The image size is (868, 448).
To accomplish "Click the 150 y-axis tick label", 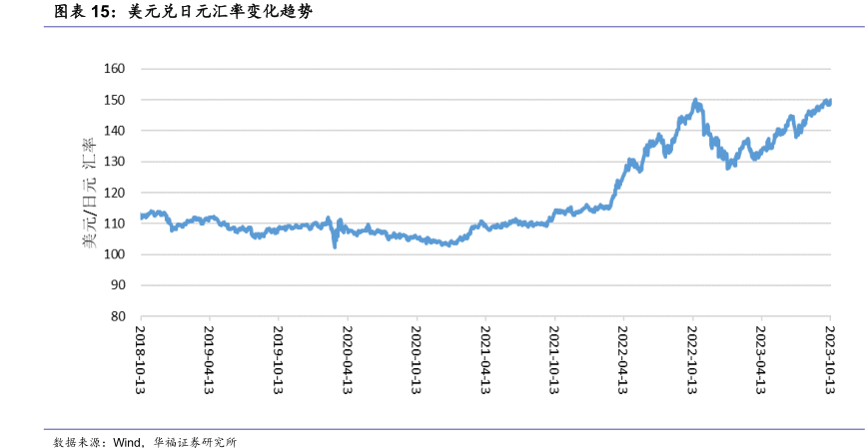I will coord(114,100).
